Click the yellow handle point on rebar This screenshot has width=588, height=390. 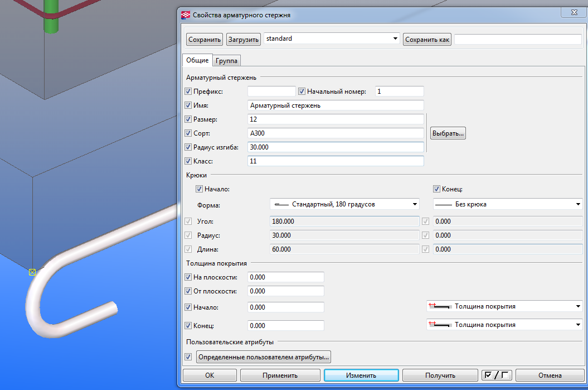tap(32, 272)
